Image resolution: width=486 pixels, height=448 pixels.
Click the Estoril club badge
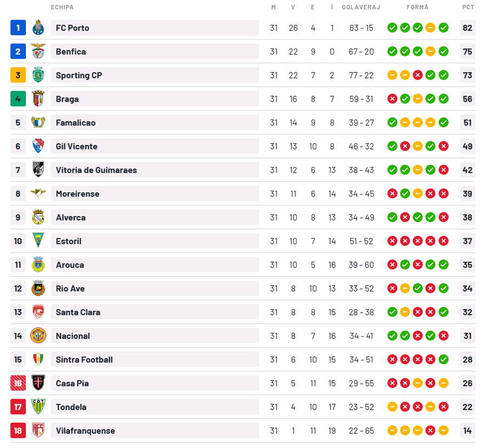point(38,241)
